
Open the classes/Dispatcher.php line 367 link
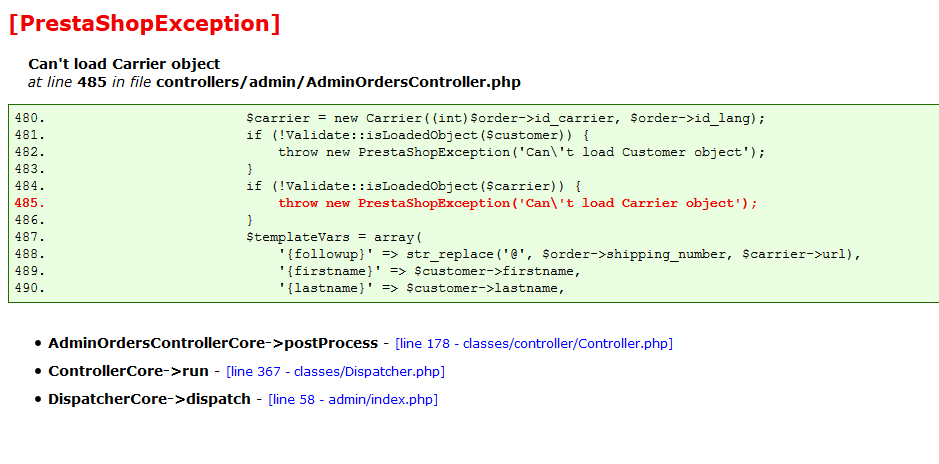335,371
